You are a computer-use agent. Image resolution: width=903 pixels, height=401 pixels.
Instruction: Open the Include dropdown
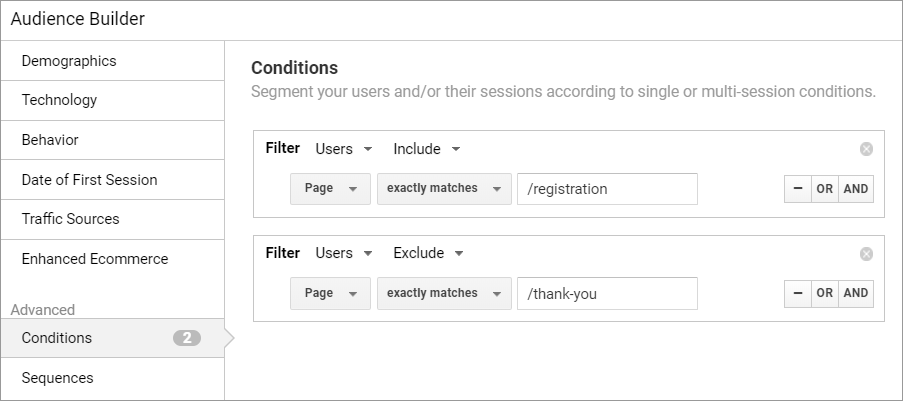click(426, 149)
